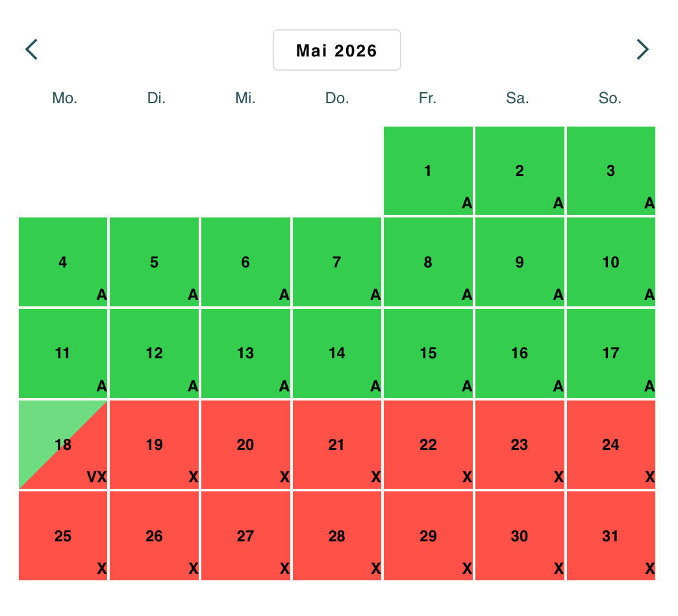Pick Saturday the 2nd
The image size is (678, 616).
click(520, 171)
